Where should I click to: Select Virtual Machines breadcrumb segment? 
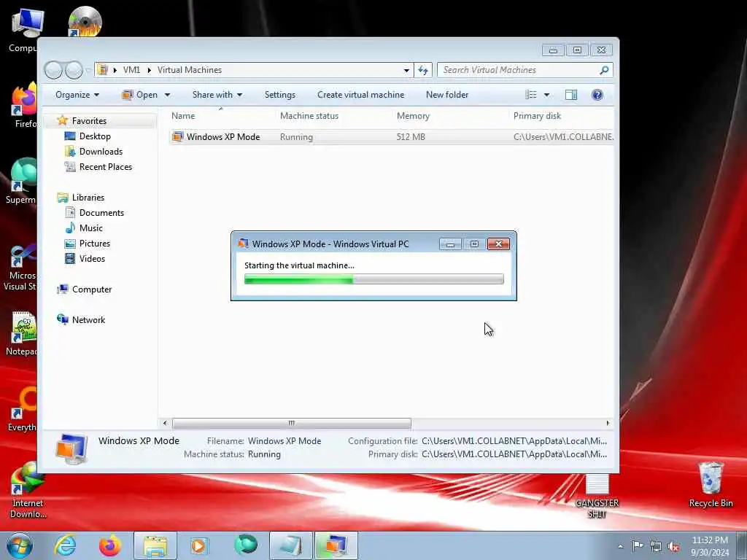point(190,70)
